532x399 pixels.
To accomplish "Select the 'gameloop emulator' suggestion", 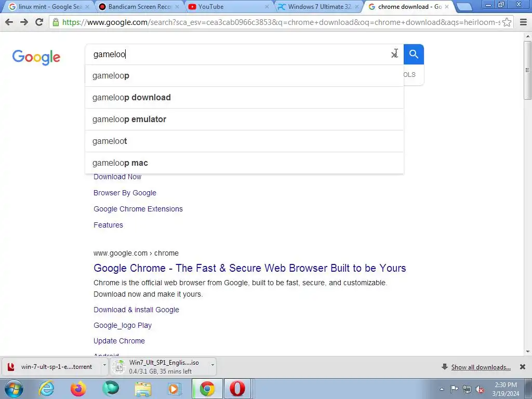I will 244,119.
